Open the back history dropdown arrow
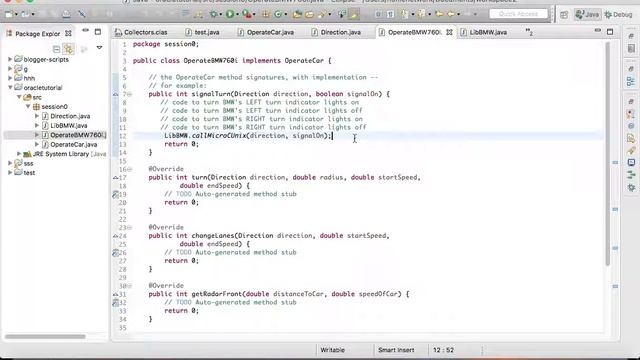Image resolution: width=640 pixels, height=360 pixels. pos(458,15)
